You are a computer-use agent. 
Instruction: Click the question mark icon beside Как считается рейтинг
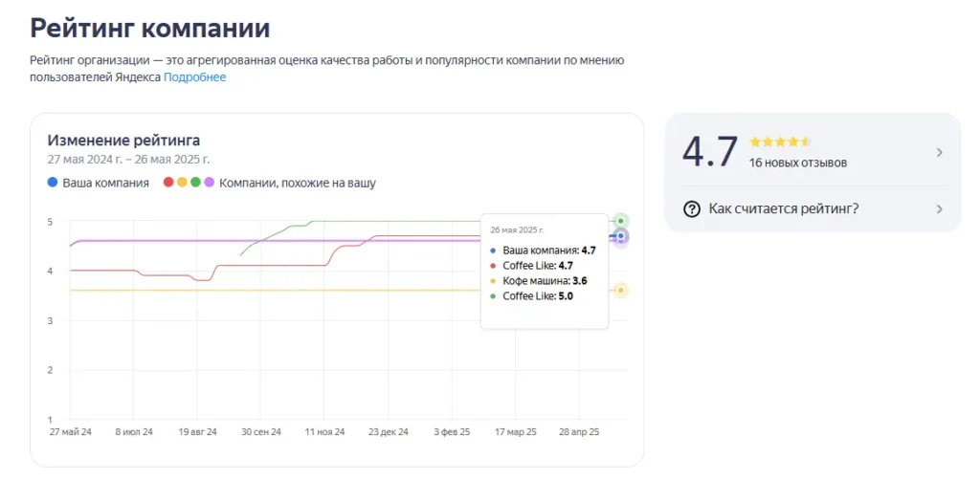click(692, 209)
